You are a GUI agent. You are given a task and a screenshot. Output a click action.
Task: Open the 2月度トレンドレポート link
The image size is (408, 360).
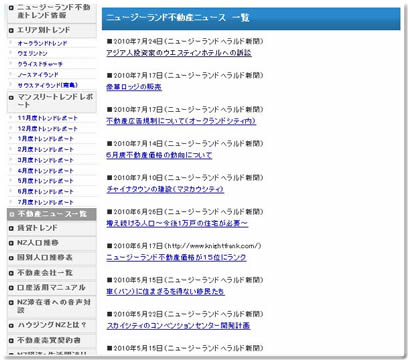click(46, 149)
